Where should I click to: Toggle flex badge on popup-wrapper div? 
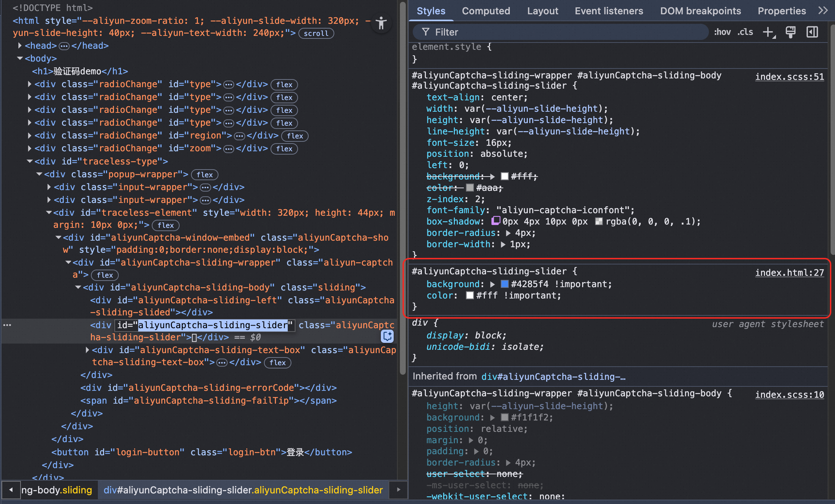pyautogui.click(x=205, y=175)
